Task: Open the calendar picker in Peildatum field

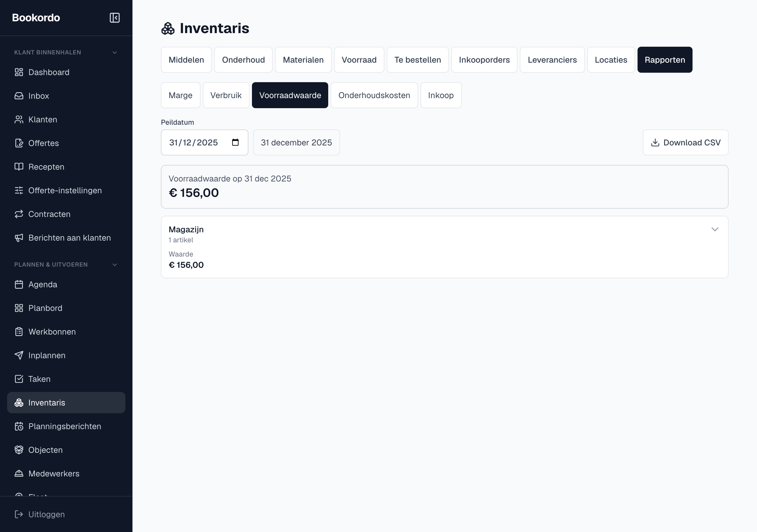Action: tap(235, 142)
